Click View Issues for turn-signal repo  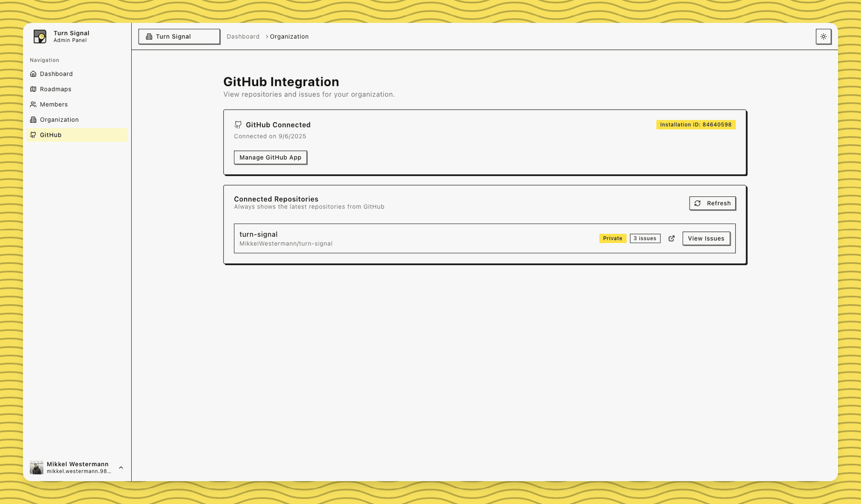coord(706,238)
